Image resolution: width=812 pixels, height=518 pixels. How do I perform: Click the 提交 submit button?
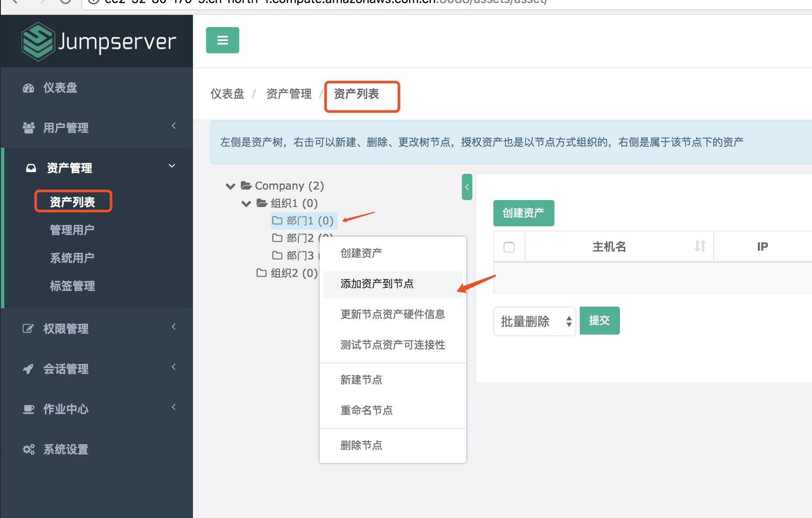[x=600, y=321]
